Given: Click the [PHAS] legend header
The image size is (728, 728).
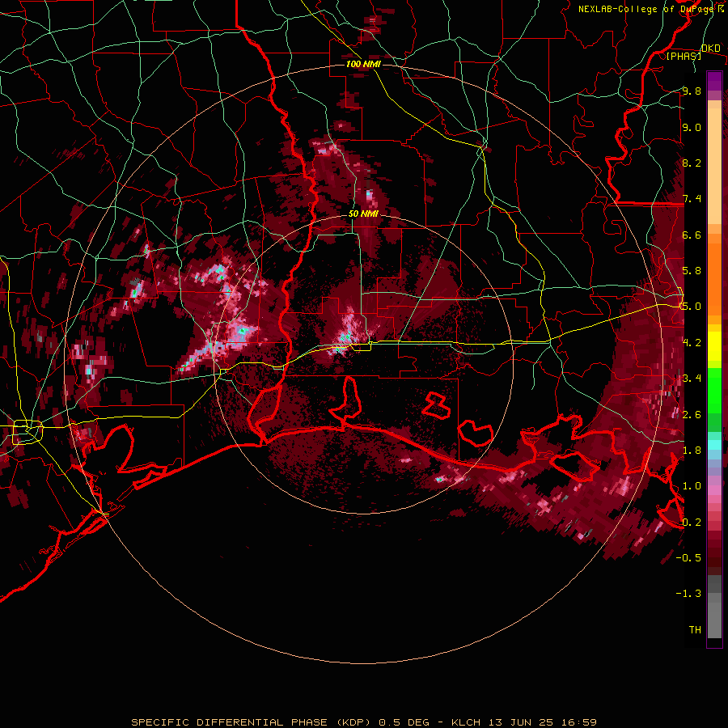Looking at the screenshot, I should 684,56.
